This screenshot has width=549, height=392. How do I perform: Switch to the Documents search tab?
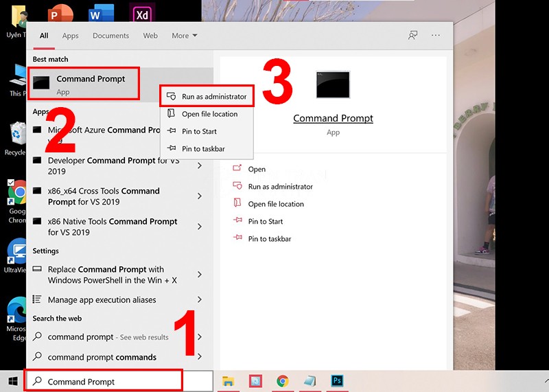pos(110,36)
